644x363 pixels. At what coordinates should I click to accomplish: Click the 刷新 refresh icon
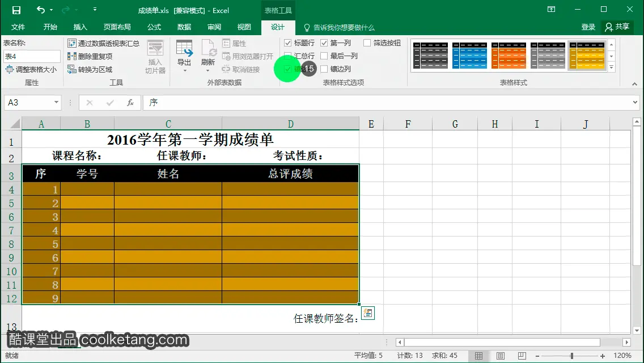209,48
